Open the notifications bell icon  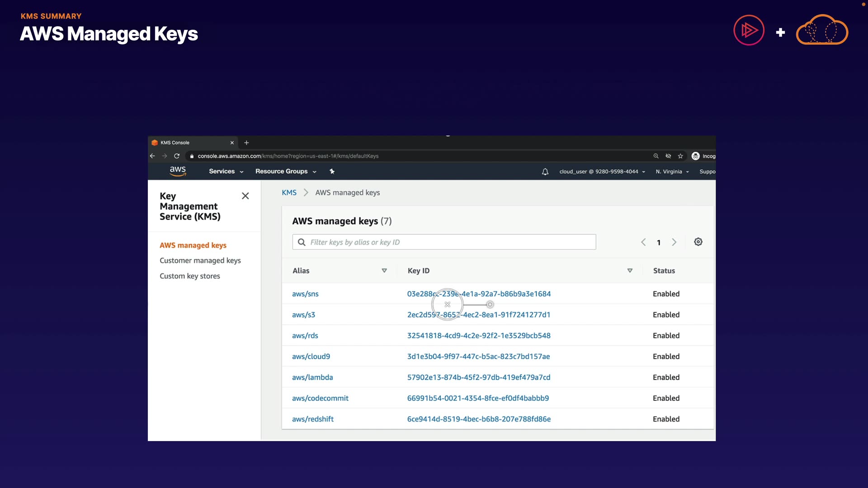(x=545, y=172)
